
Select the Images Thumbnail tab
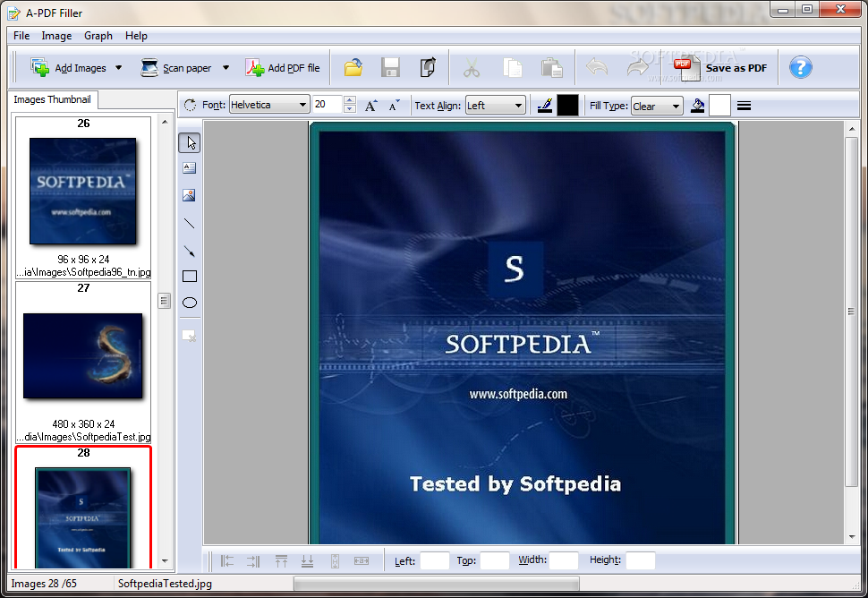[x=53, y=99]
